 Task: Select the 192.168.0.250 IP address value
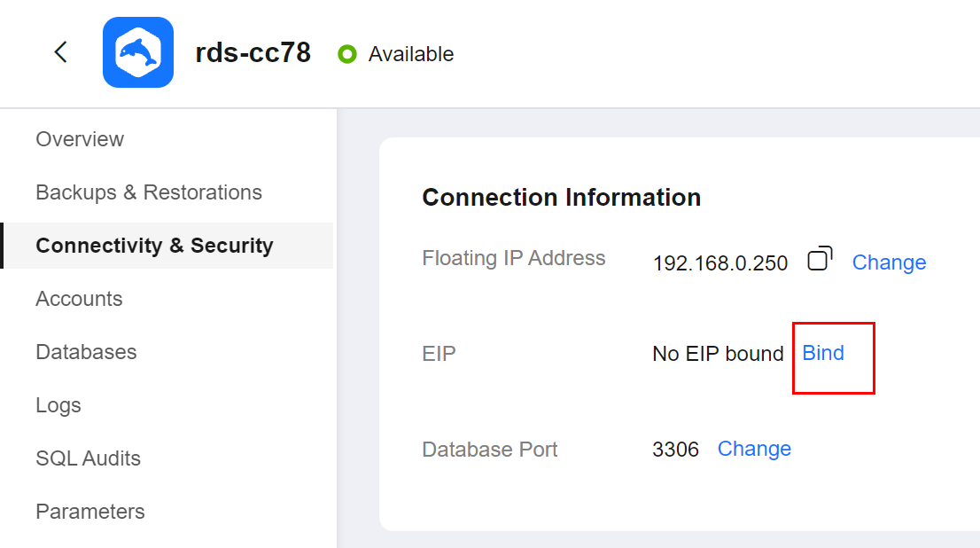(x=720, y=262)
